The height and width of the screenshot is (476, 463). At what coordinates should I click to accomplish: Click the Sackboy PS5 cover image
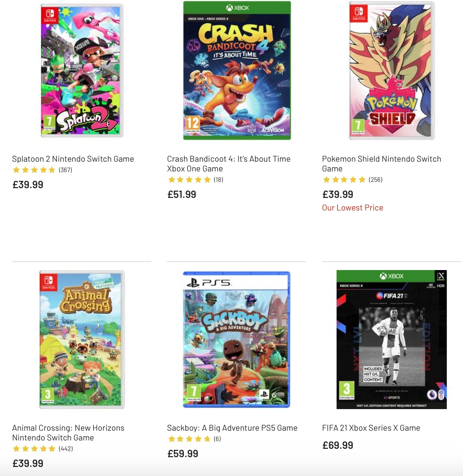click(x=236, y=340)
